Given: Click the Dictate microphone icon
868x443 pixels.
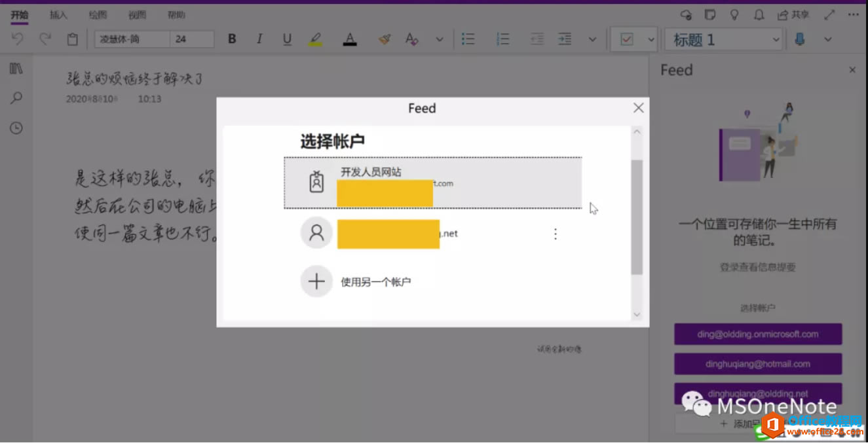Looking at the screenshot, I should [799, 39].
